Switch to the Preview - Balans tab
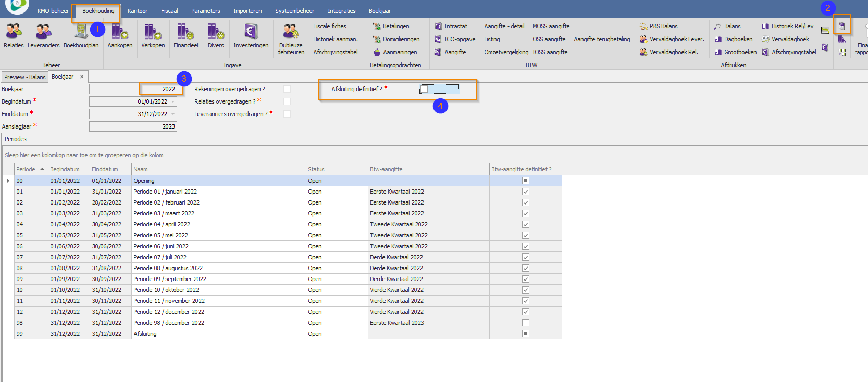This screenshot has width=868, height=382. point(24,77)
